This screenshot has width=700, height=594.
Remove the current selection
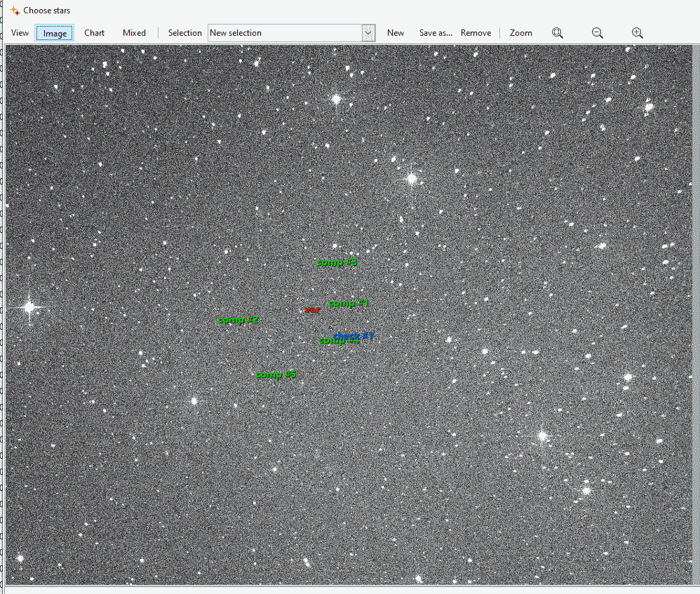476,33
